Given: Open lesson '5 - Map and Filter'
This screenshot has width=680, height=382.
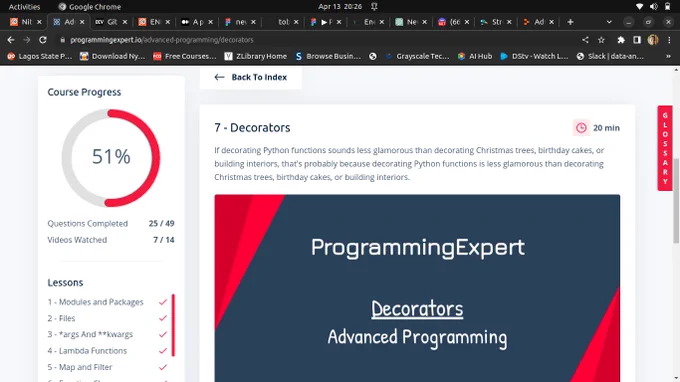Looking at the screenshot, I should click(80, 367).
